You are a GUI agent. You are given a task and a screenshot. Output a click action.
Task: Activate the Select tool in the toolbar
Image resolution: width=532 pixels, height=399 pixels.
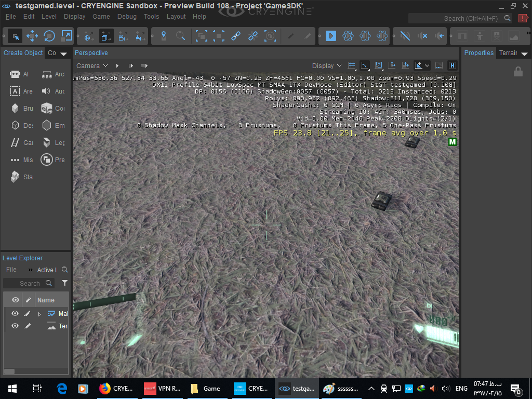tap(15, 36)
